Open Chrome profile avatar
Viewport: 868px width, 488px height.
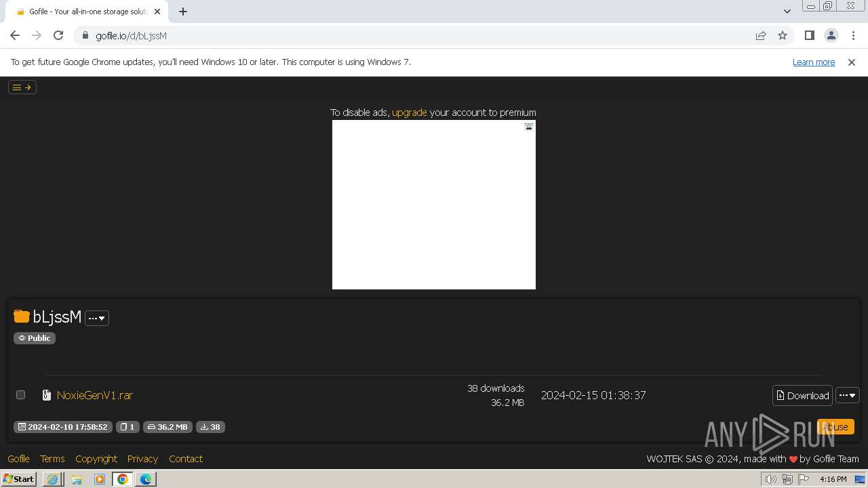point(831,35)
